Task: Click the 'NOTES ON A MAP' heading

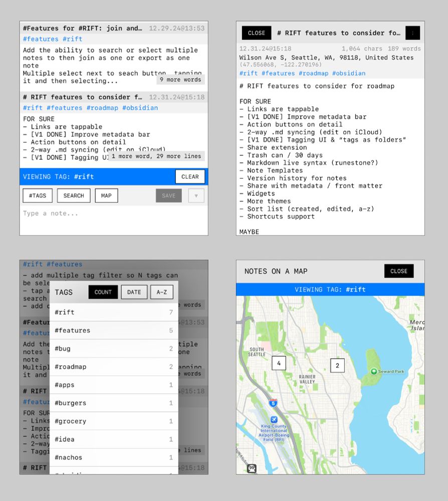Action: point(276,271)
